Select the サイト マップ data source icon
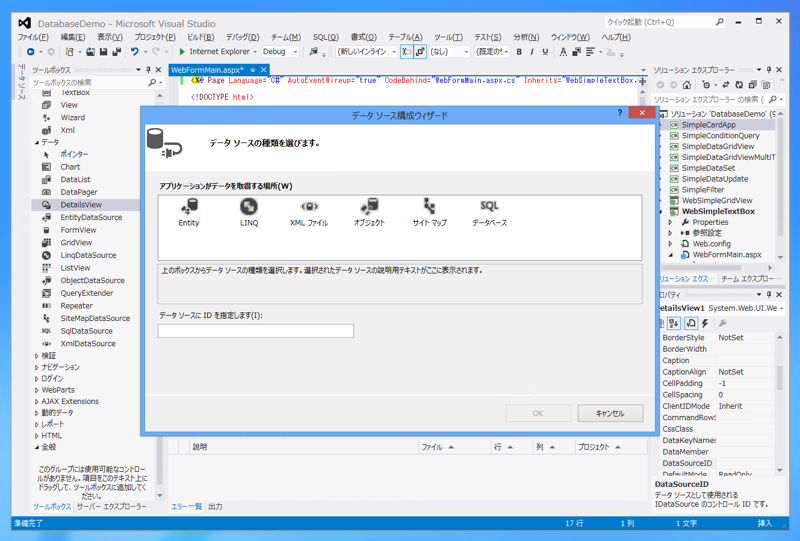800x541 pixels. (x=430, y=212)
